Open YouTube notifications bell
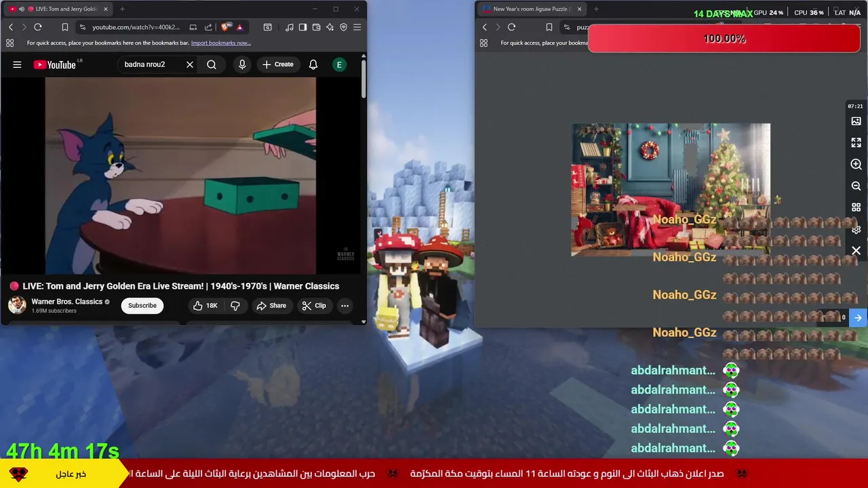 tap(313, 64)
